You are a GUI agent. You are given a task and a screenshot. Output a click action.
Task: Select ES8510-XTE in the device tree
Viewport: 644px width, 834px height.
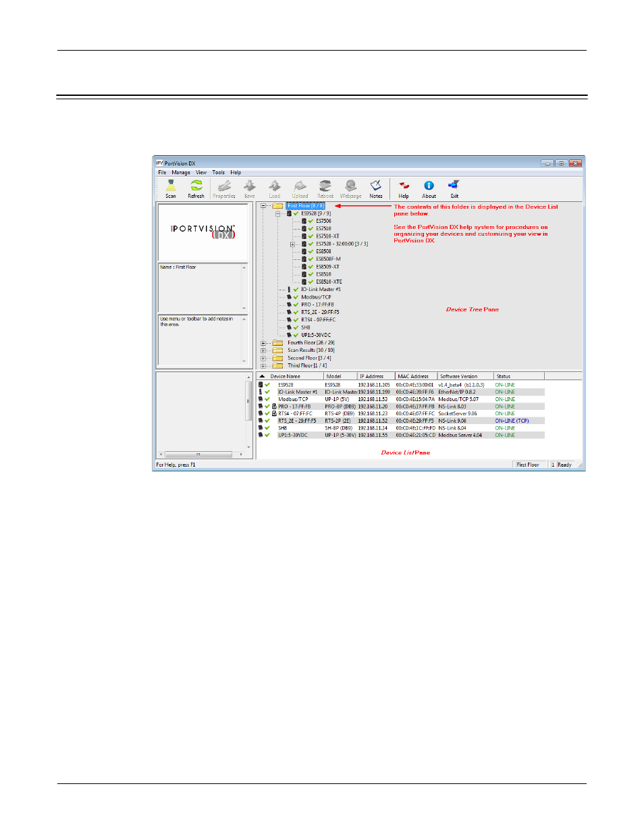tap(329, 282)
